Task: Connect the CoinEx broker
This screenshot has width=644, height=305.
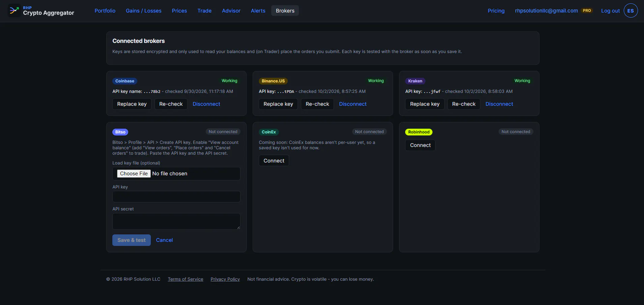Action: [x=274, y=161]
